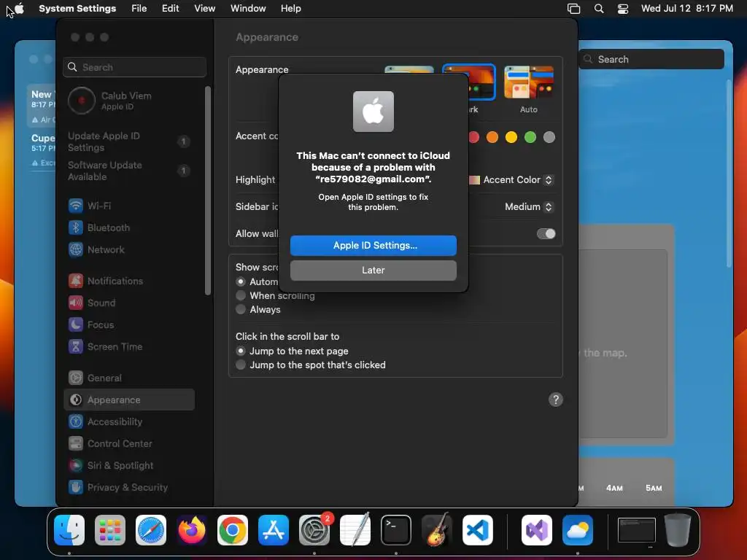This screenshot has width=747, height=560.
Task: Pick the orange accent color
Action: [x=492, y=138]
